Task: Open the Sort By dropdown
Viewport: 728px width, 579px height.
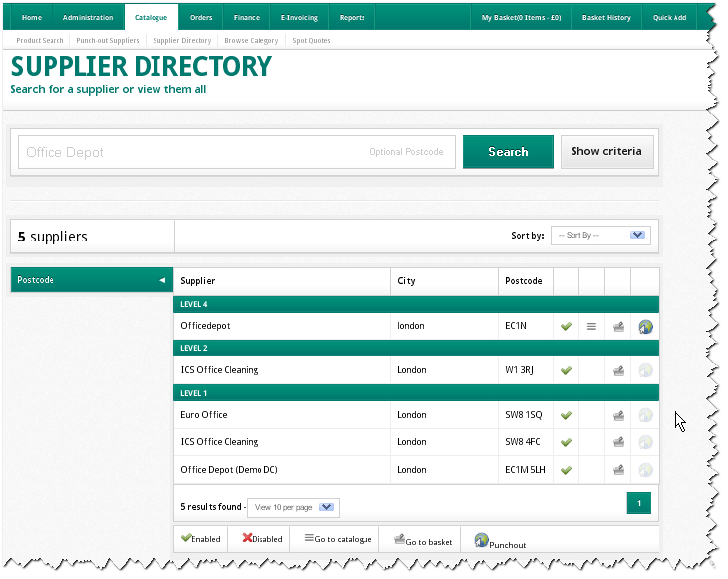Action: pyautogui.click(x=601, y=236)
